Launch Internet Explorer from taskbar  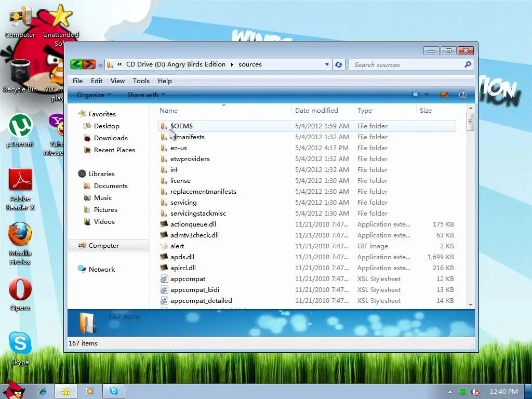pos(43,391)
